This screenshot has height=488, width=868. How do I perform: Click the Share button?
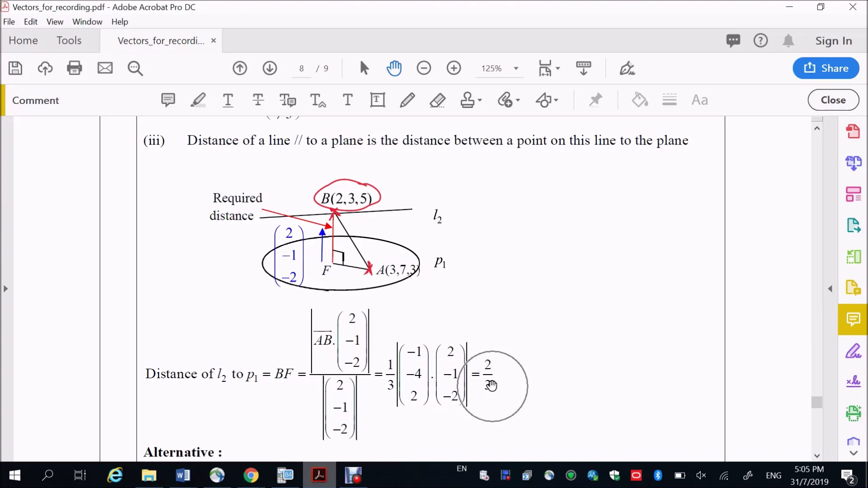tap(826, 68)
